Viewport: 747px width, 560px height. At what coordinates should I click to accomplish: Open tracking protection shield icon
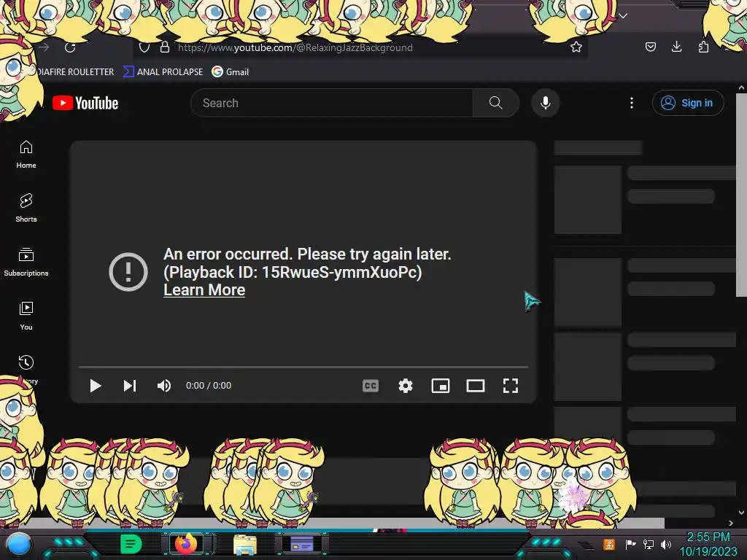pos(144,47)
